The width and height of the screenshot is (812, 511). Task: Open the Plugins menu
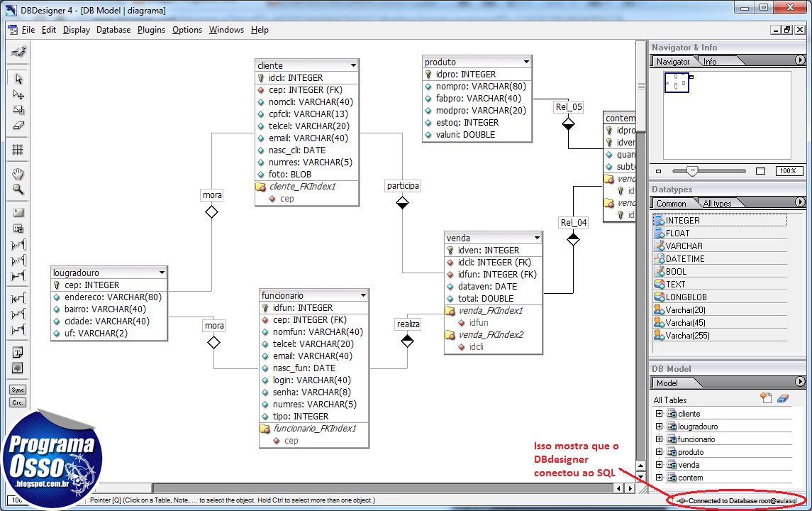(x=151, y=30)
